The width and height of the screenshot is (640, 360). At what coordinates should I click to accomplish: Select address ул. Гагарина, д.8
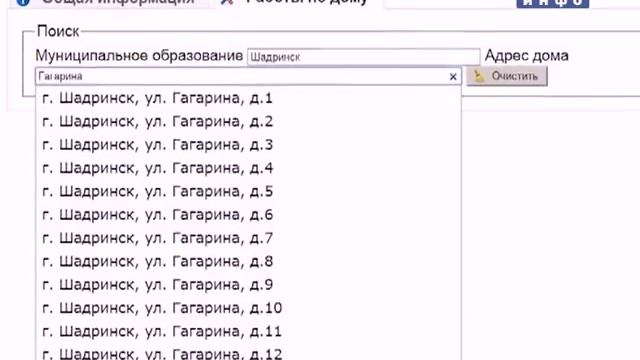[x=248, y=261]
